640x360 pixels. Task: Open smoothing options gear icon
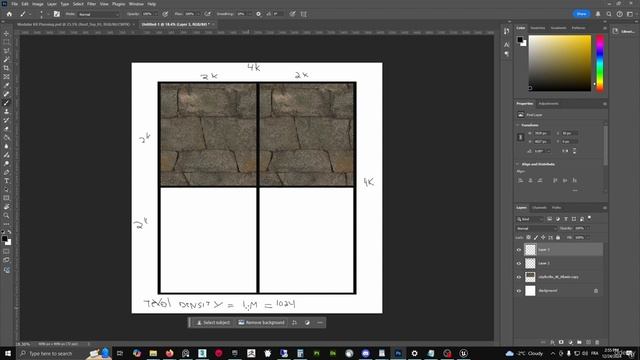tap(258, 14)
